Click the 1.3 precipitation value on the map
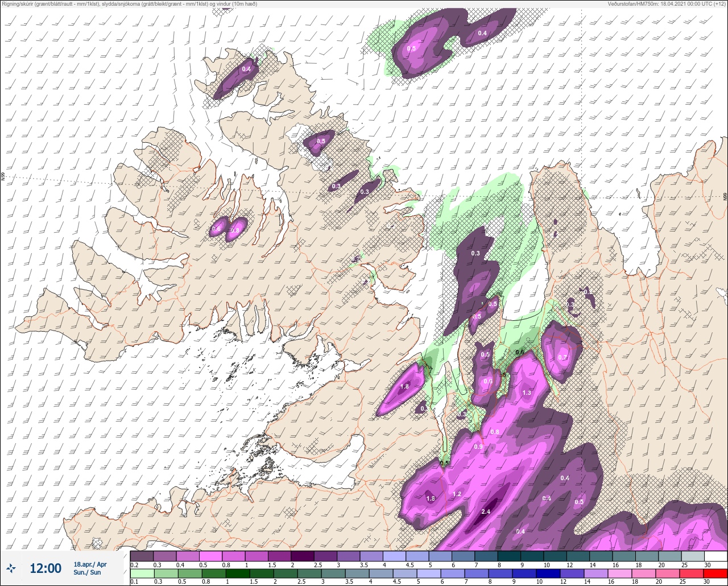Screen dimensions: 728x586 (527, 393)
